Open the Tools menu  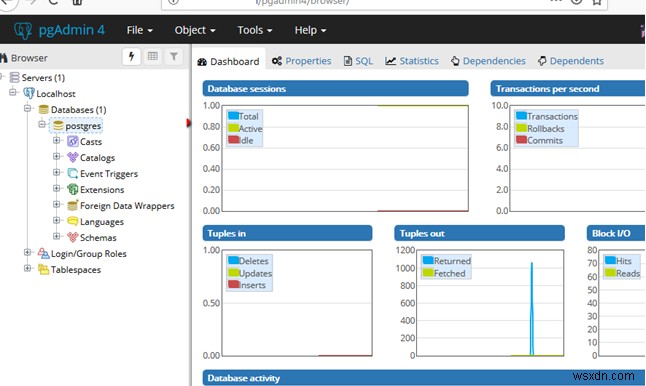click(255, 30)
